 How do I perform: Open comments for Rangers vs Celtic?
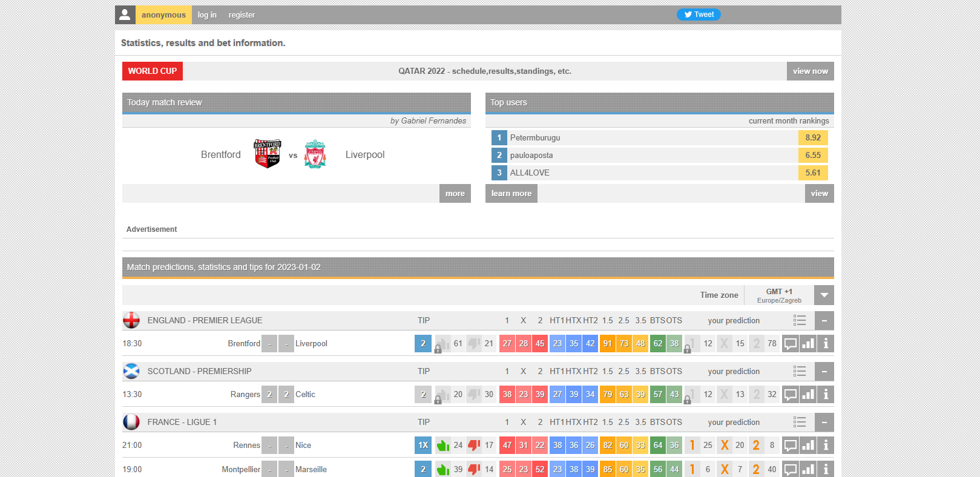791,395
